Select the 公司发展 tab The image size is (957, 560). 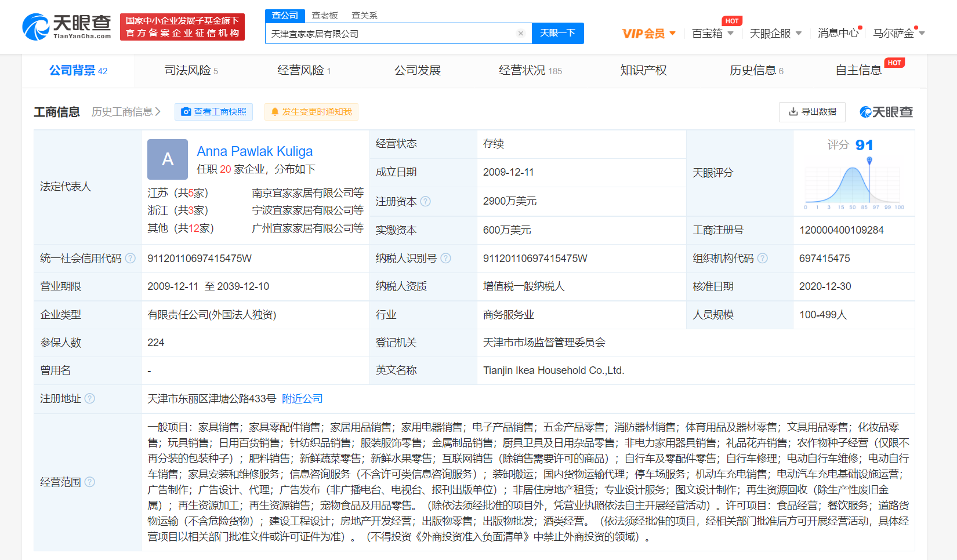[x=418, y=71]
